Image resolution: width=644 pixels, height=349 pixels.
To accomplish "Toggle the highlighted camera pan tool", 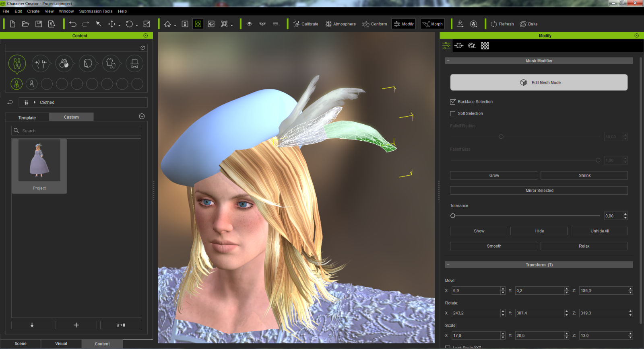I will [198, 24].
